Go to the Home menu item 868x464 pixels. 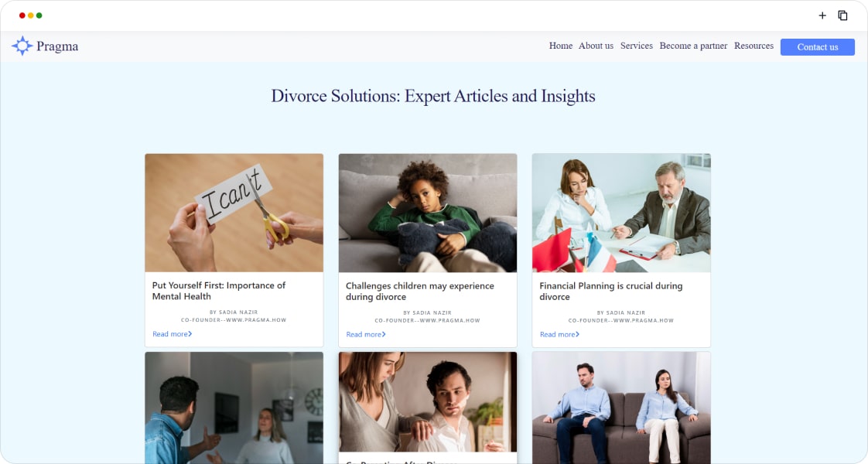click(x=561, y=46)
